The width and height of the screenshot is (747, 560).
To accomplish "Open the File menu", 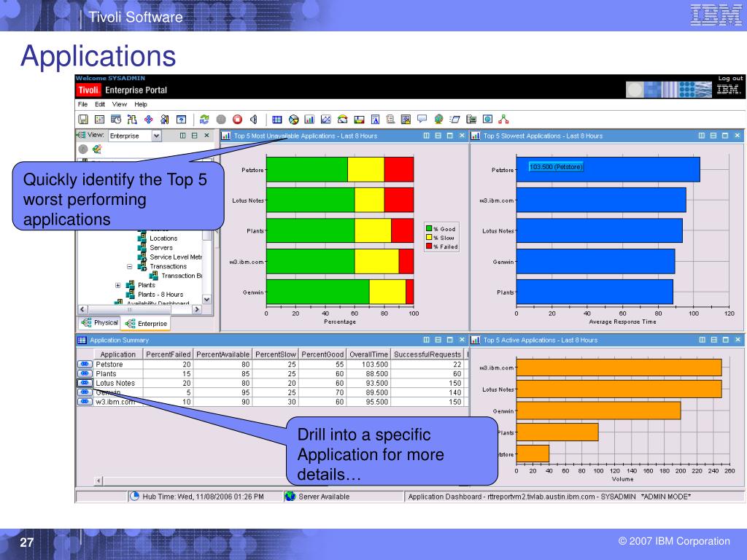I will click(x=83, y=104).
